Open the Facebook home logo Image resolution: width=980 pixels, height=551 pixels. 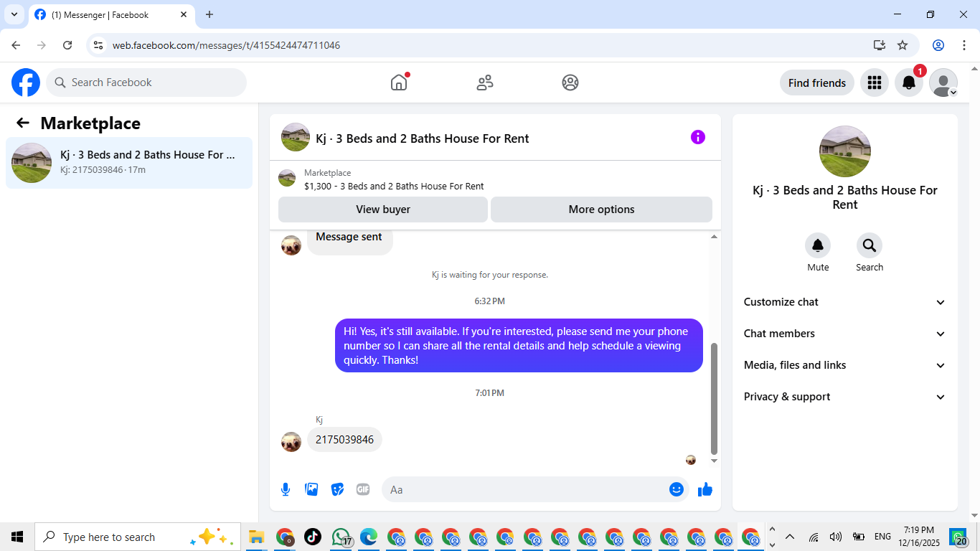26,83
